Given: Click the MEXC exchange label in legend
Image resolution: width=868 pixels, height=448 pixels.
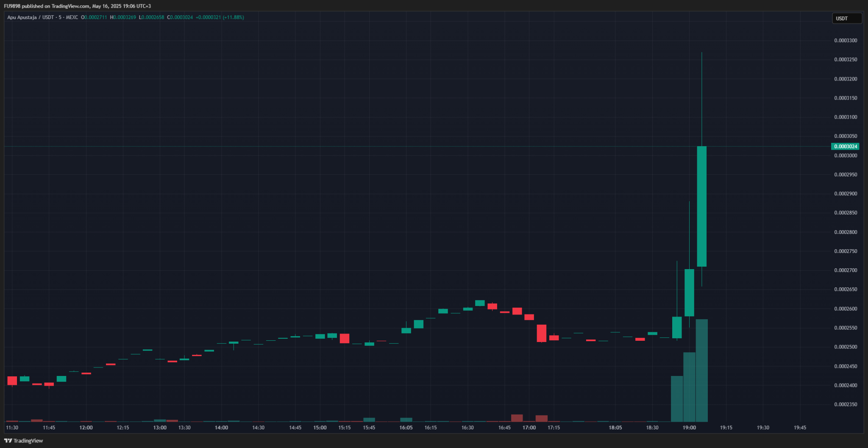Looking at the screenshot, I should [72, 17].
